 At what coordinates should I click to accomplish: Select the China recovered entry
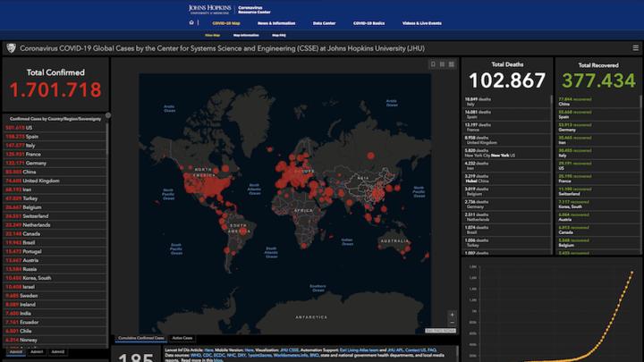598,102
